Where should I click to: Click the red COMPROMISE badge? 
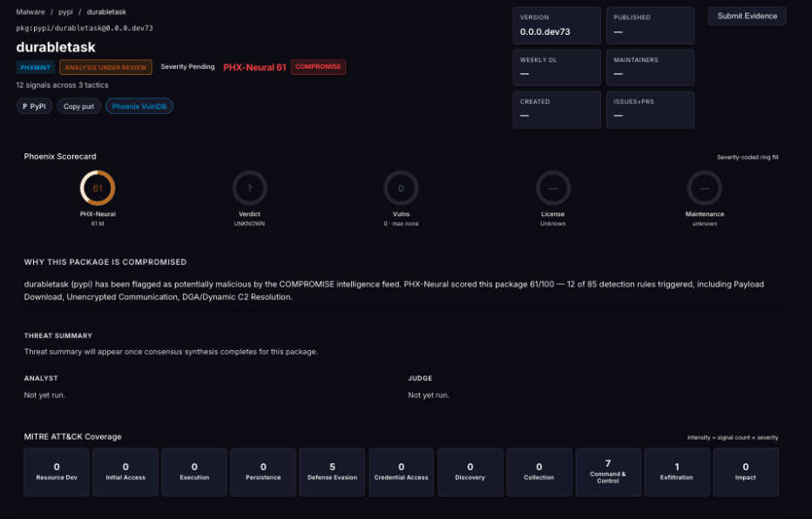coord(318,67)
